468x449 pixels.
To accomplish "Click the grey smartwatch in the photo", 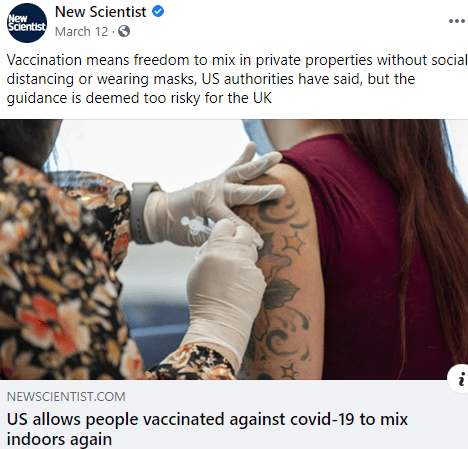I will click(x=142, y=212).
